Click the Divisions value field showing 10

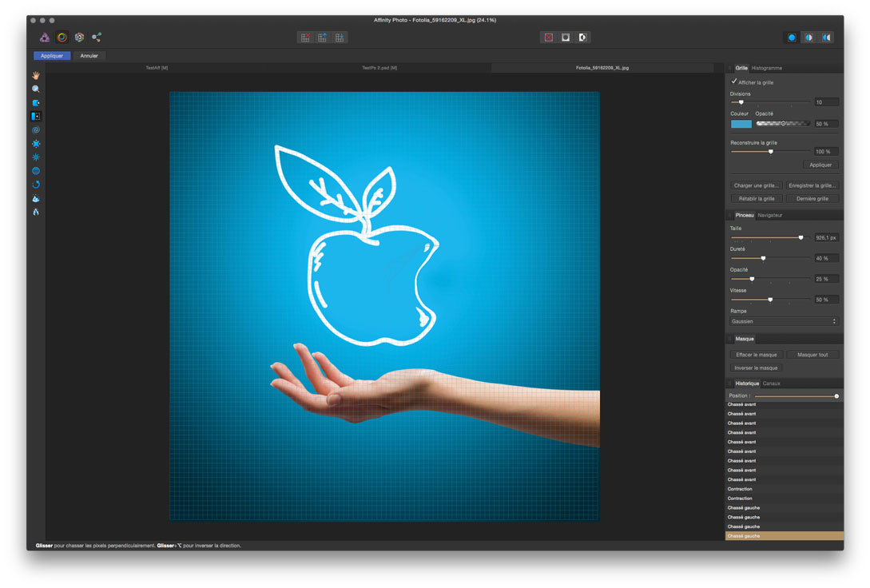[x=826, y=102]
